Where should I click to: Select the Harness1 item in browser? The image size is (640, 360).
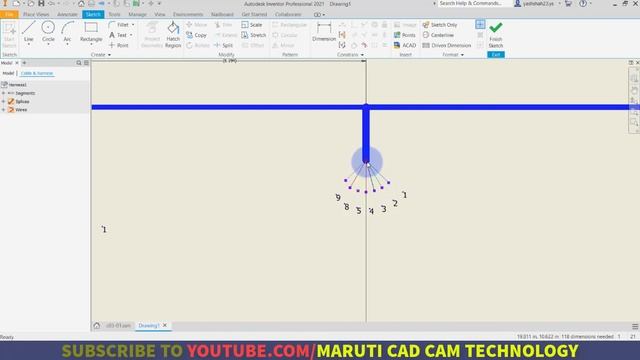18,84
